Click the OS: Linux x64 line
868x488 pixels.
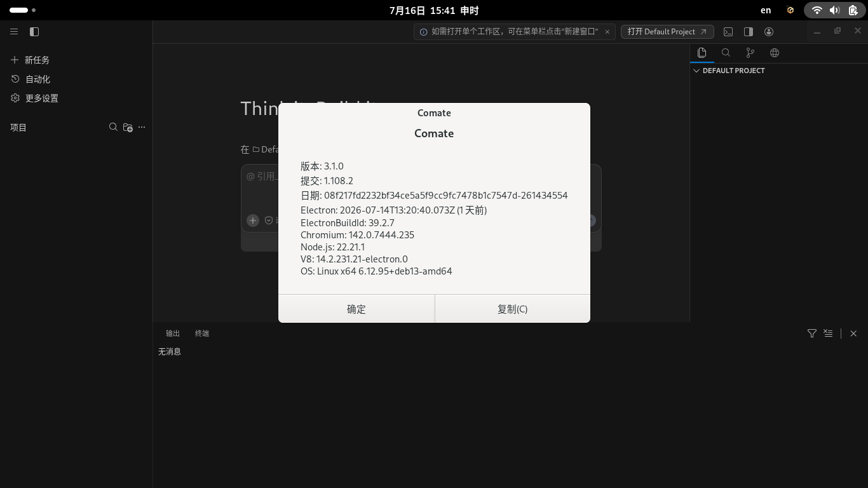coord(376,271)
